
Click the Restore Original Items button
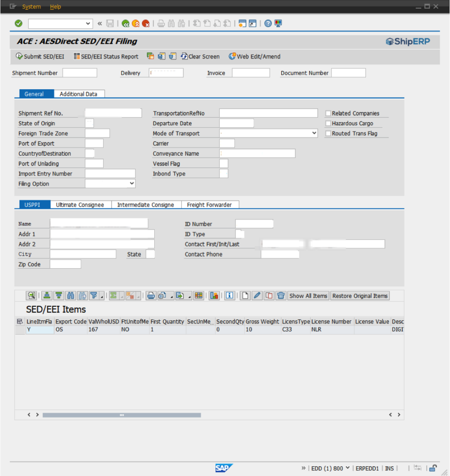pyautogui.click(x=360, y=296)
